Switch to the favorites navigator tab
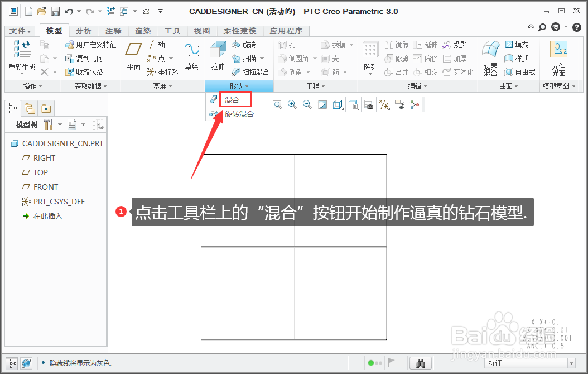This screenshot has width=588, height=374. tap(46, 108)
